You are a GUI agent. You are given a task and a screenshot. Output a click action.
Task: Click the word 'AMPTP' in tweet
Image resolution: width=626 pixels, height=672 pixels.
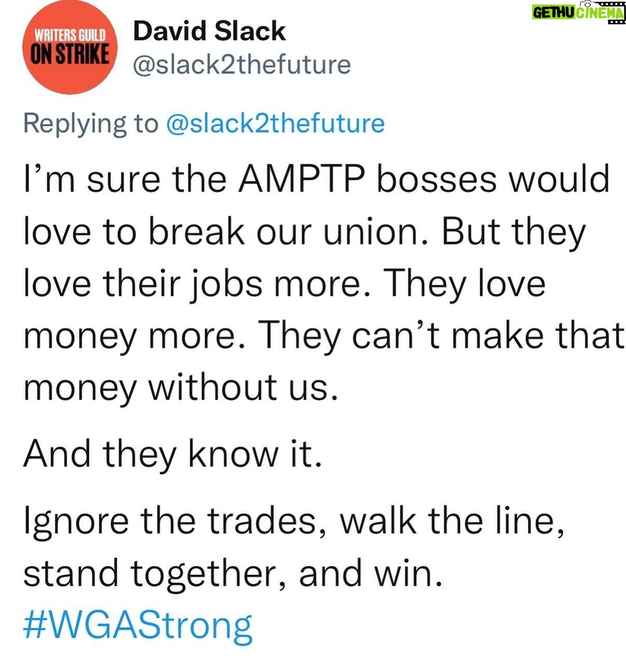pyautogui.click(x=302, y=179)
